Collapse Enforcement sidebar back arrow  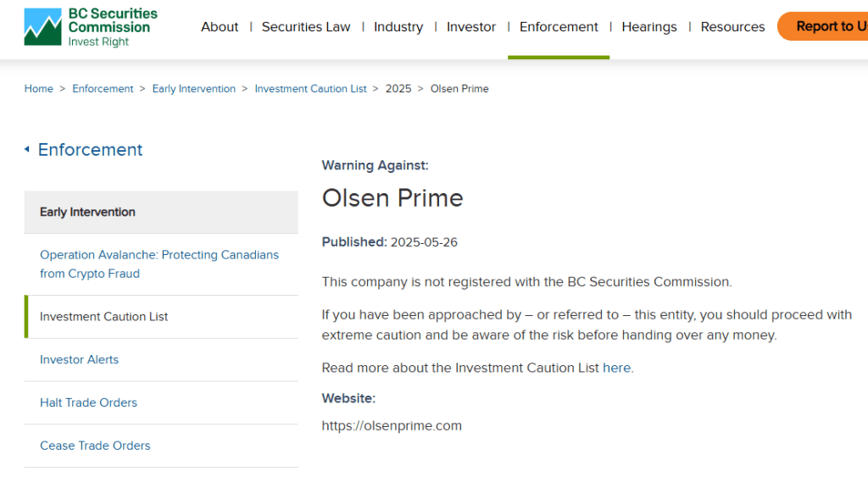tap(26, 149)
